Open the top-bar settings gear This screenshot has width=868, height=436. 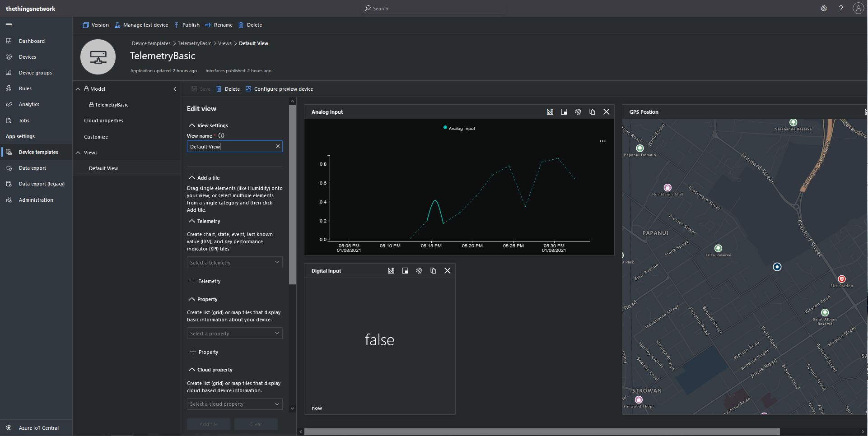click(824, 9)
